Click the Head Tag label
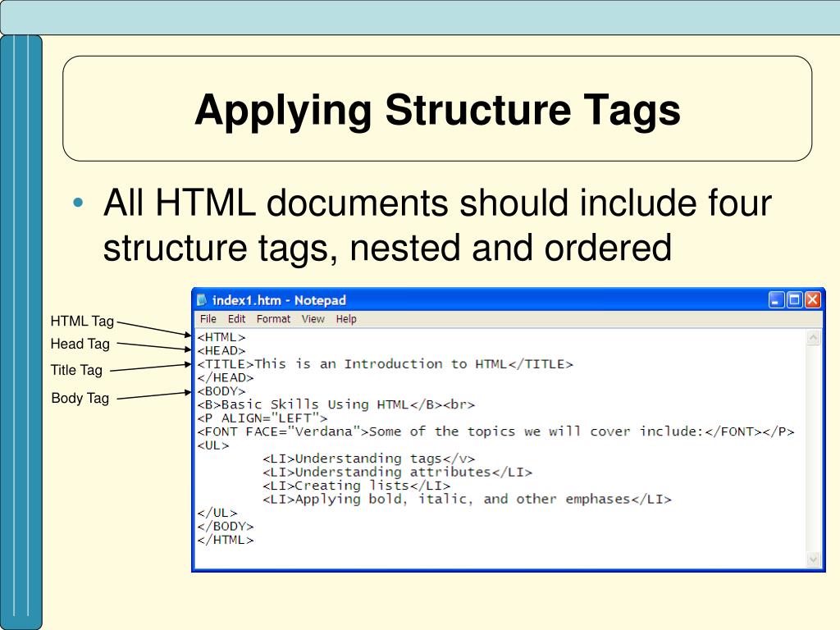Viewport: 840px width, 630px height. click(80, 344)
